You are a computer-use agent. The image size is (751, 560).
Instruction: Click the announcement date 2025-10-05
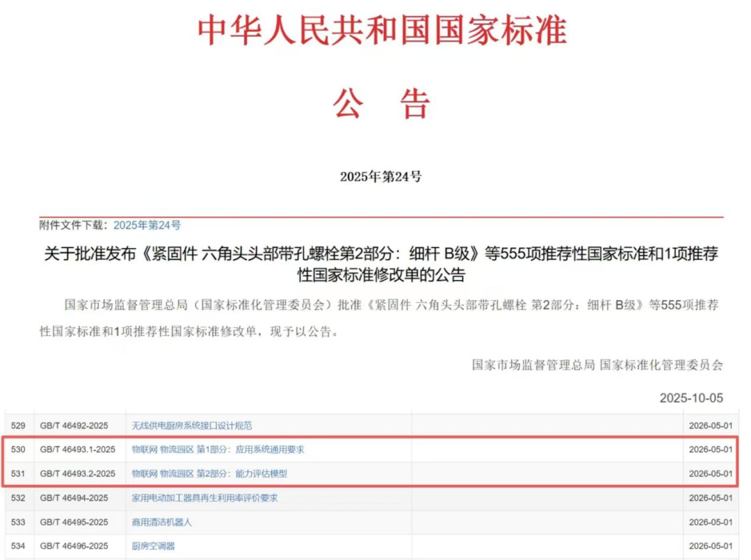pos(691,398)
